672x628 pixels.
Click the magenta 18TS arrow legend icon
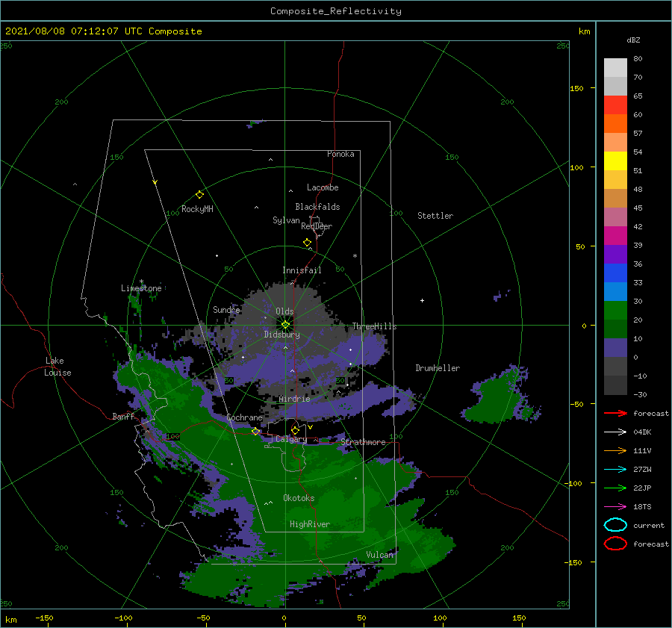[615, 507]
